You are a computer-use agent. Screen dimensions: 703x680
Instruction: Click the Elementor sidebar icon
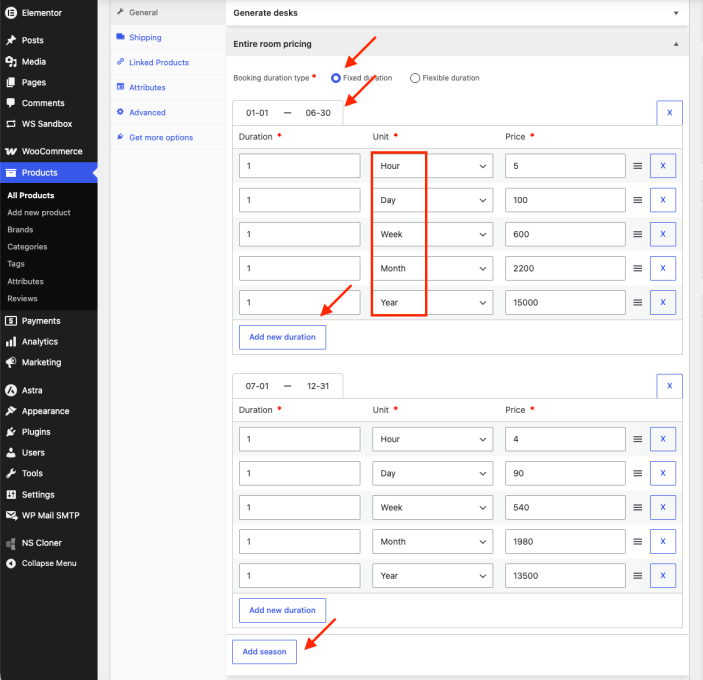pyautogui.click(x=11, y=13)
